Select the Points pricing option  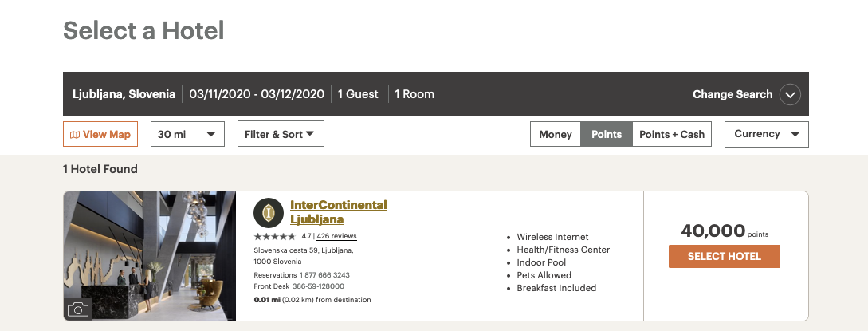pos(607,134)
